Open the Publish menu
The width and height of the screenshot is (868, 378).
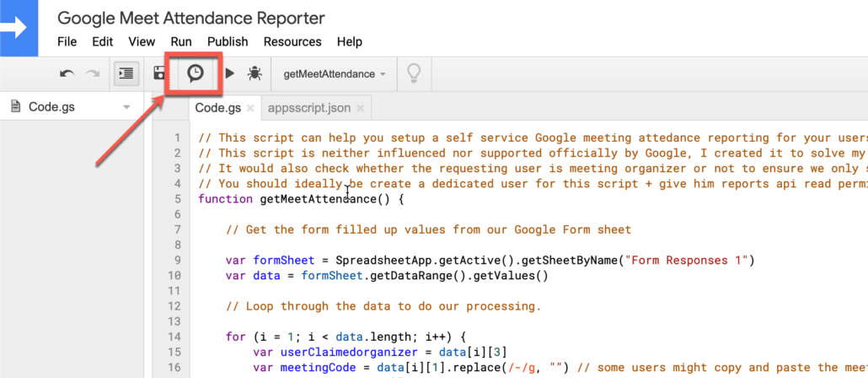[228, 41]
